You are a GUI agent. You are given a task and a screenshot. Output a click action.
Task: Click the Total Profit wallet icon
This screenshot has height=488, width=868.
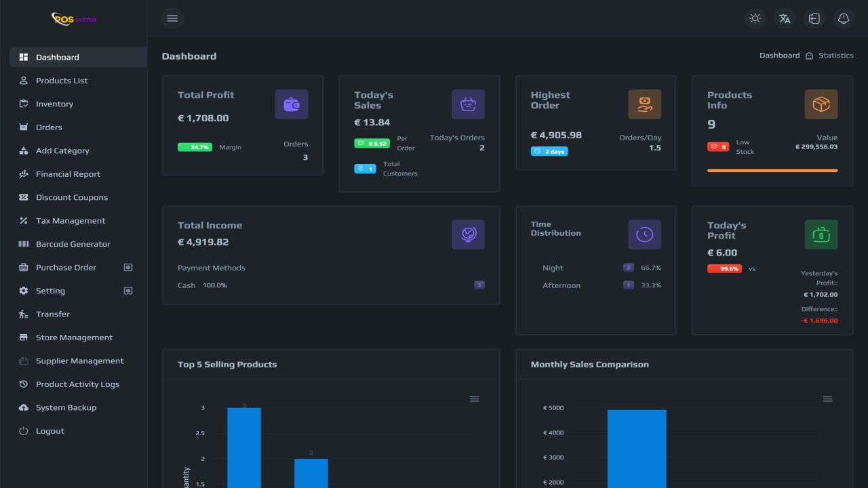click(x=292, y=104)
